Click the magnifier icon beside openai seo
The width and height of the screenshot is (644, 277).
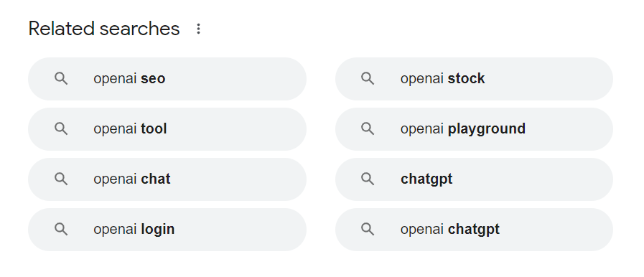coord(61,78)
